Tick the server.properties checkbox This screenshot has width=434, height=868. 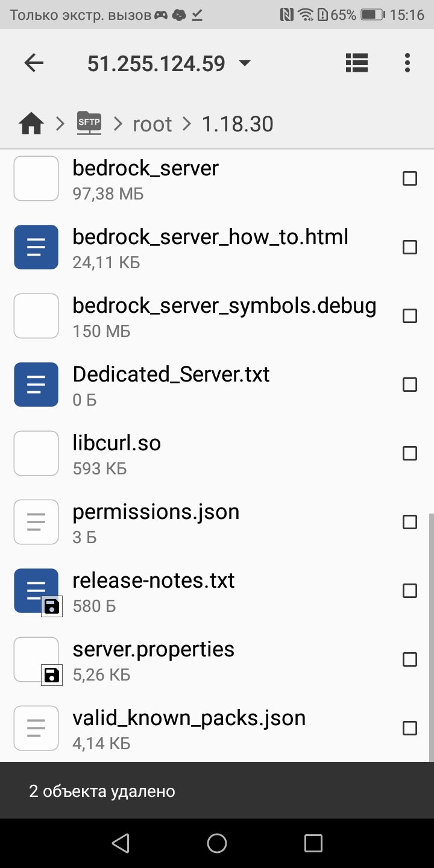[410, 659]
